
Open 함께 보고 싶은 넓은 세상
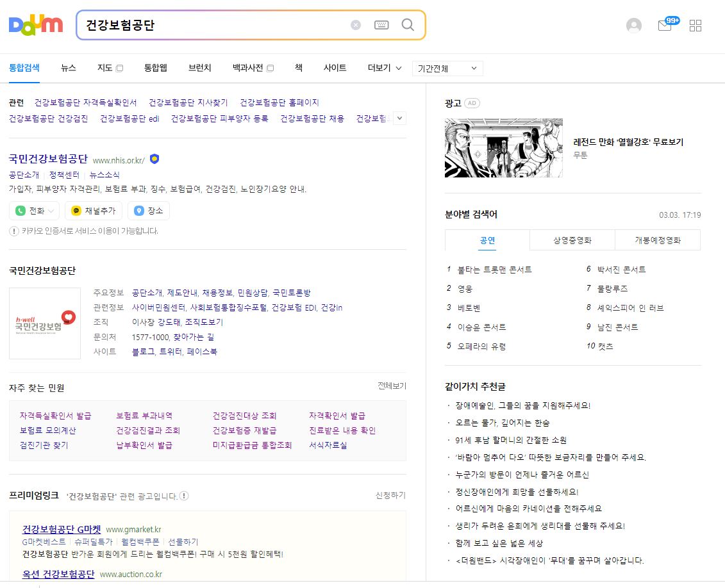pos(499,543)
